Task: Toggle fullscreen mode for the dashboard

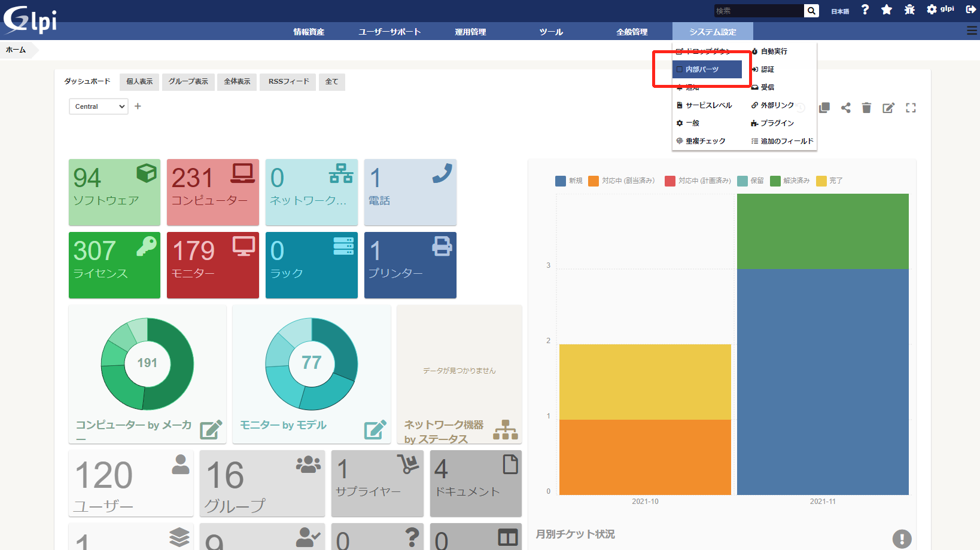Action: point(911,108)
